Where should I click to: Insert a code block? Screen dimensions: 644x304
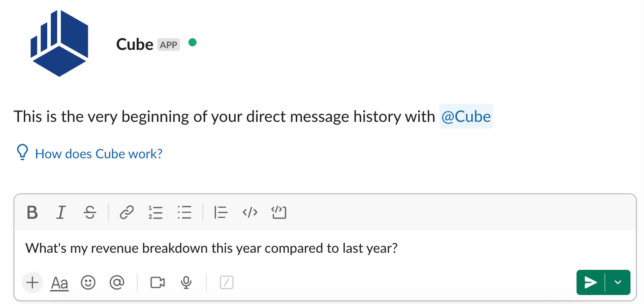click(x=279, y=212)
